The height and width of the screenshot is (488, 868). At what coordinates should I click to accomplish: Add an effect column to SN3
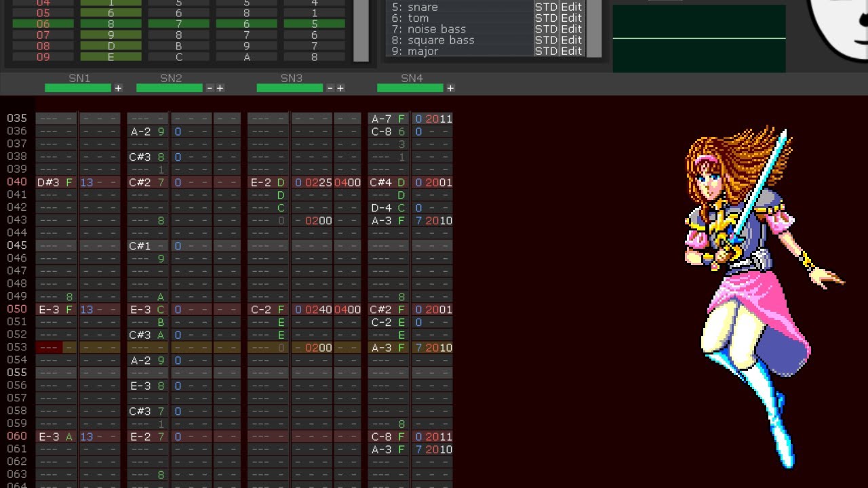tap(340, 88)
